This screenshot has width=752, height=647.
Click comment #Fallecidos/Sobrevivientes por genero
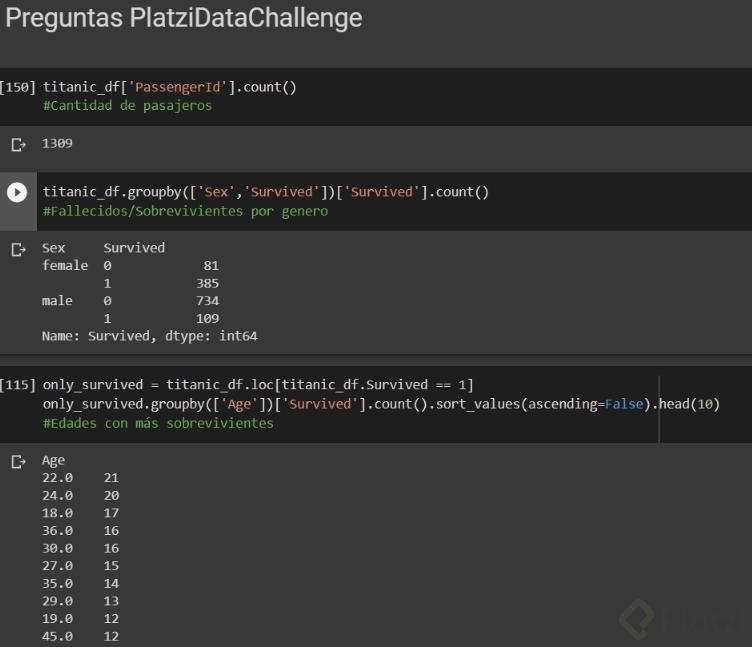[186, 212]
